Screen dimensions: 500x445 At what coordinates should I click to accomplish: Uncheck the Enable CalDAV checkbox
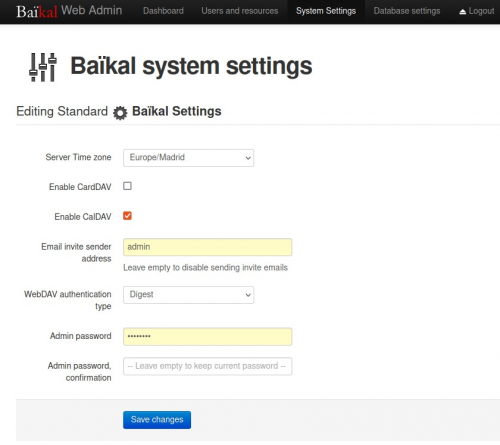tap(127, 216)
